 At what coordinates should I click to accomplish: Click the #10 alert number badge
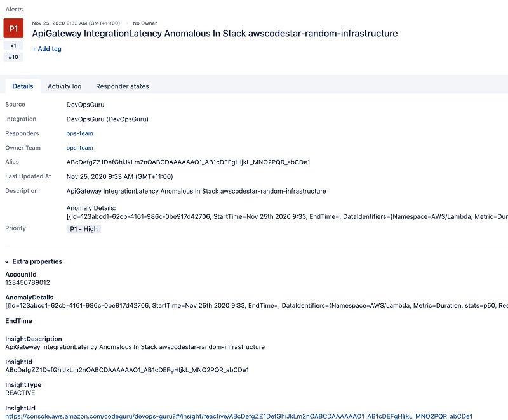pos(13,57)
